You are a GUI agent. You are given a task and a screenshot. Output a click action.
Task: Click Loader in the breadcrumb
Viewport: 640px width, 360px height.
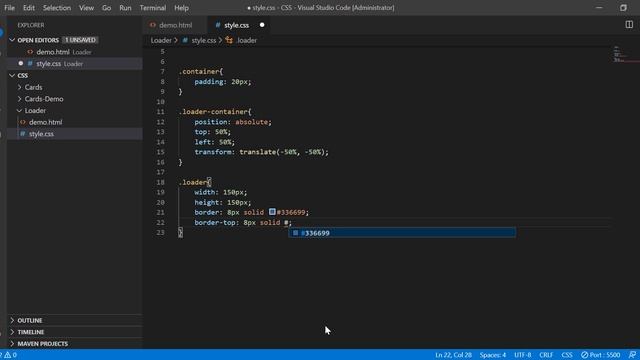[x=161, y=40]
